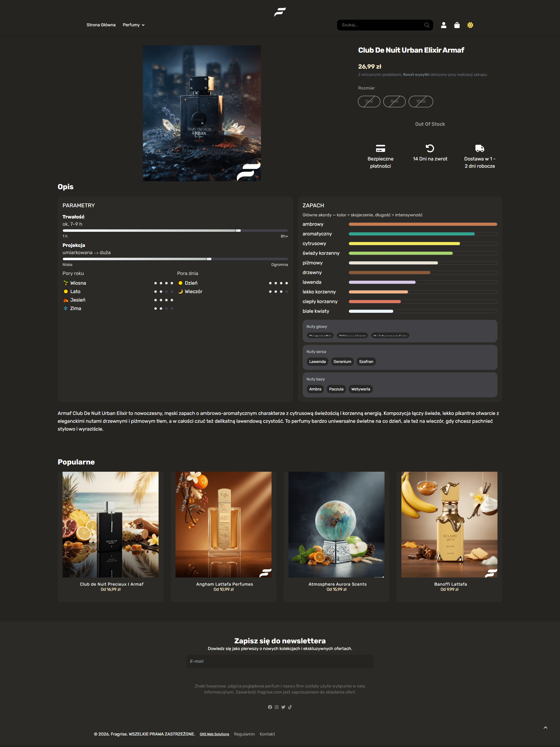This screenshot has width=560, height=747.
Task: Open the Instagram icon in footer
Action: point(276,707)
